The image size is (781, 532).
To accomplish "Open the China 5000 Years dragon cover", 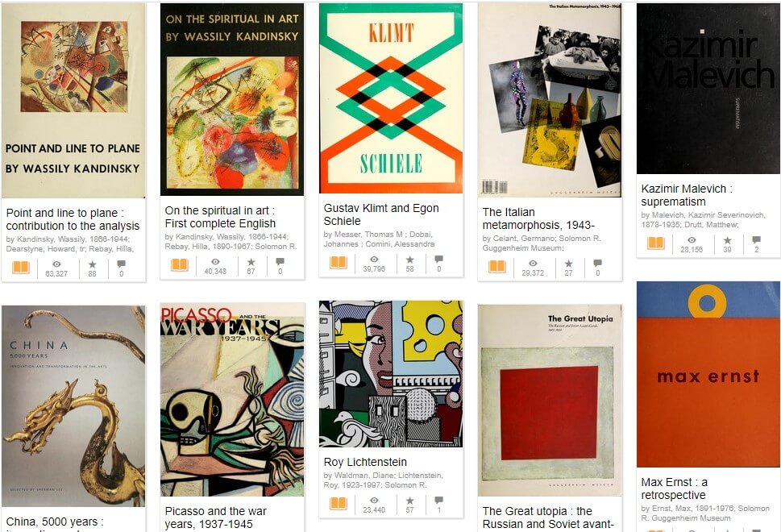I will (73, 406).
